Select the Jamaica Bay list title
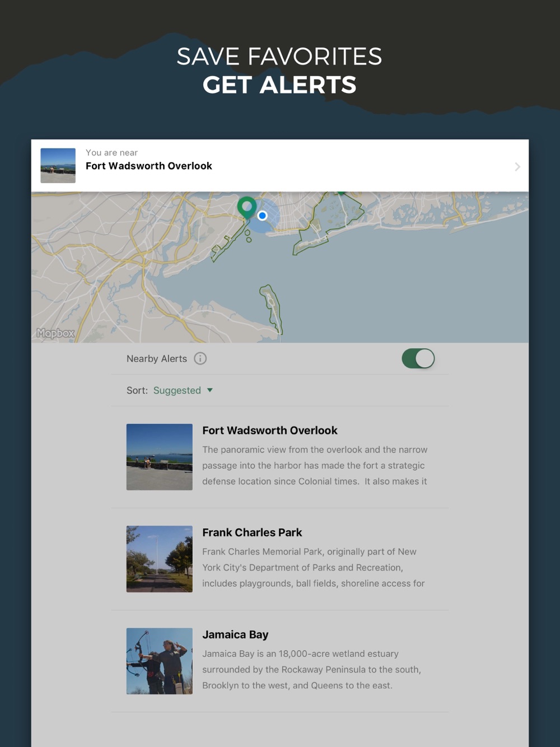Viewport: 560px width, 747px height. click(235, 634)
